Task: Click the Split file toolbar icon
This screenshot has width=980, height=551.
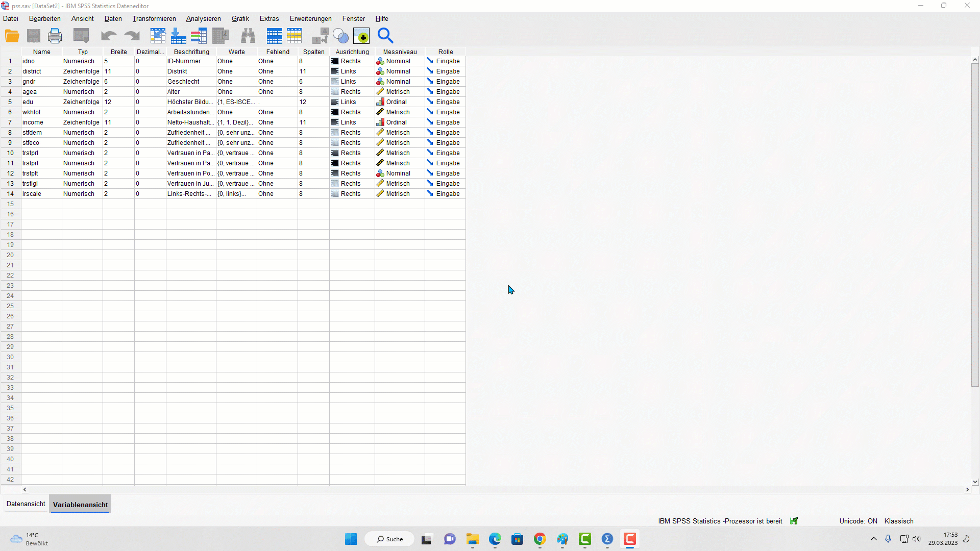Action: [274, 36]
